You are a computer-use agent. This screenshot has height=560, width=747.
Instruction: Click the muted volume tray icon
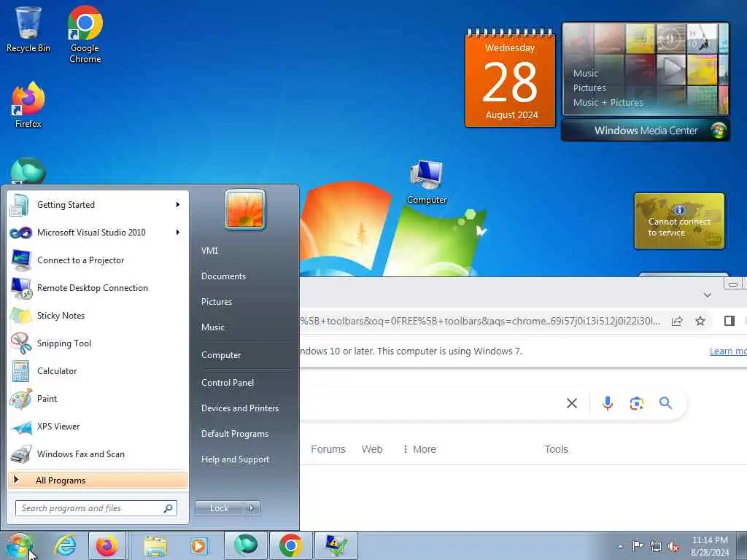point(673,547)
